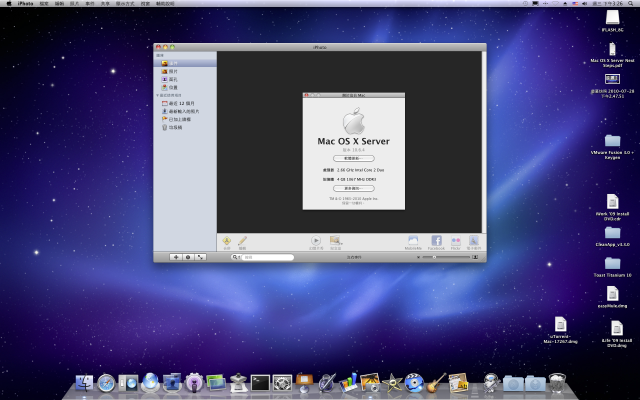Open Terminal from the Dock
640x400 pixels.
click(x=260, y=383)
